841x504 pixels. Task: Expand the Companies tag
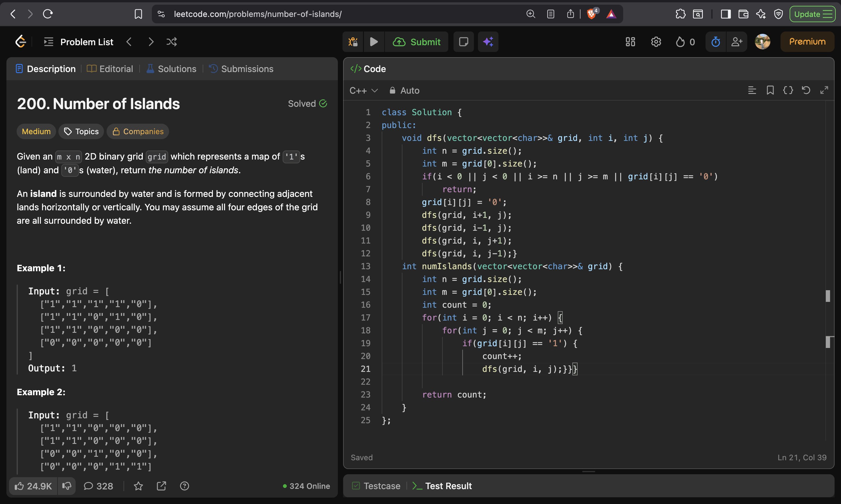138,132
